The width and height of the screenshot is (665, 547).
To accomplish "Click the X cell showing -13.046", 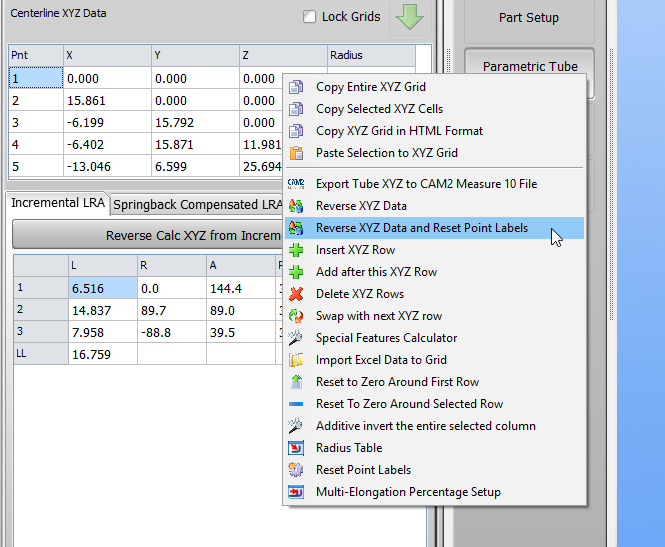I will tap(107, 167).
